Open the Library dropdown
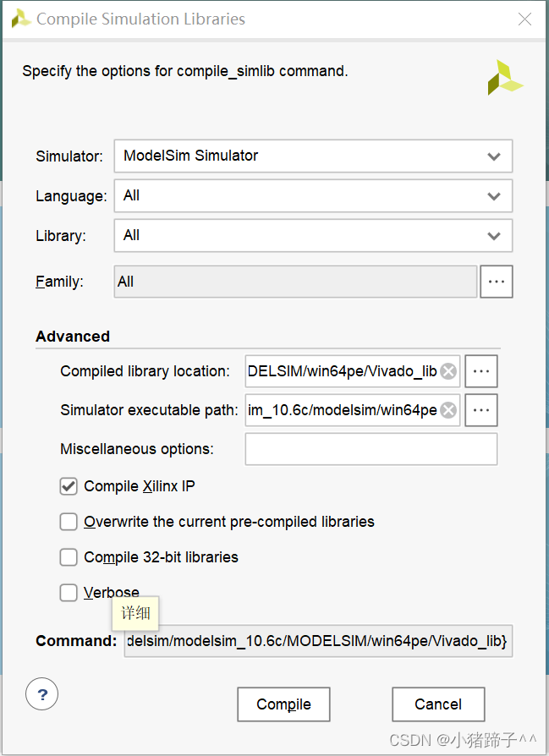The image size is (549, 756). click(x=313, y=235)
